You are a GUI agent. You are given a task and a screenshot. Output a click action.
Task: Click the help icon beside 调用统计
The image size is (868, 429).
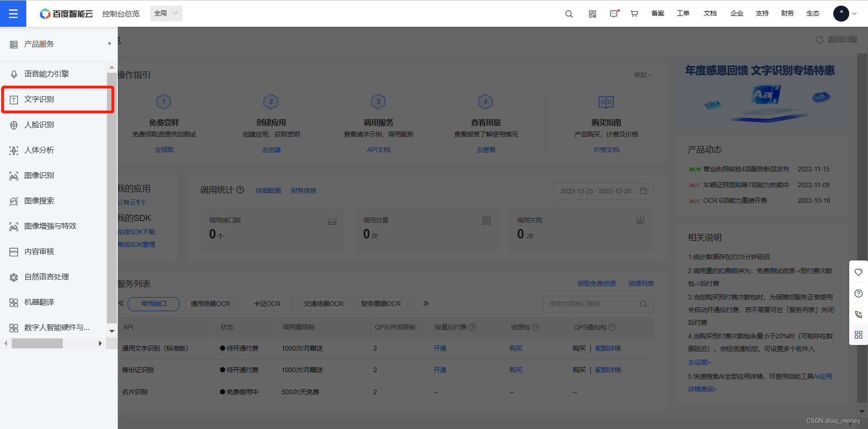pyautogui.click(x=240, y=190)
